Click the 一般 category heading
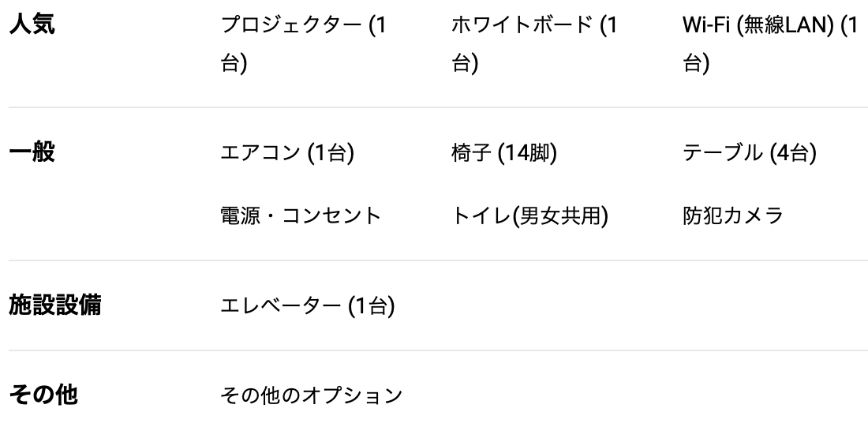This screenshot has width=868, height=427. point(32,152)
